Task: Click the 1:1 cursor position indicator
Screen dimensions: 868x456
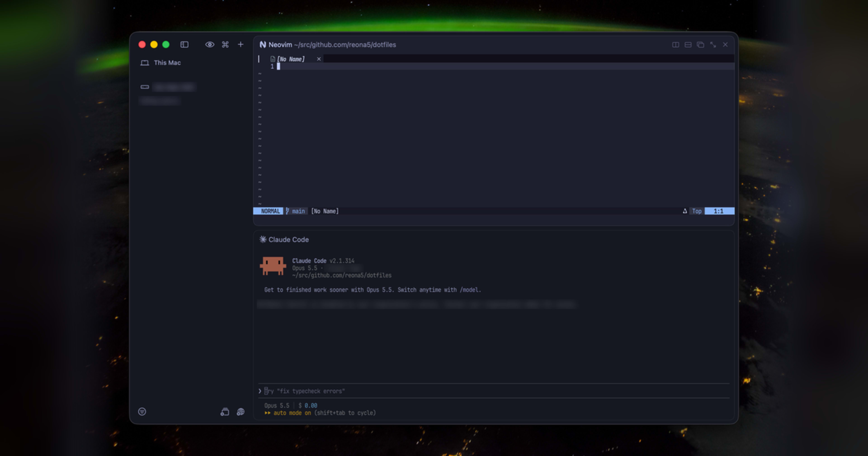Action: [x=719, y=211]
